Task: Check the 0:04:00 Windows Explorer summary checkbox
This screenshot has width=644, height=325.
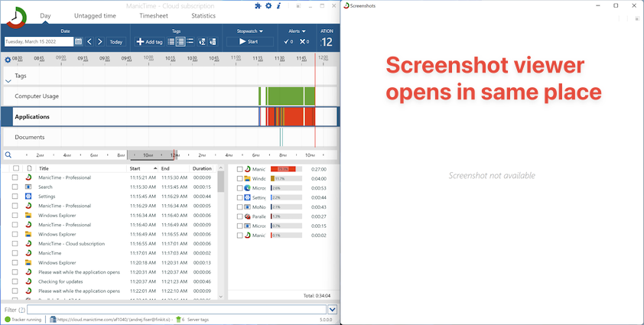Action: coord(240,178)
